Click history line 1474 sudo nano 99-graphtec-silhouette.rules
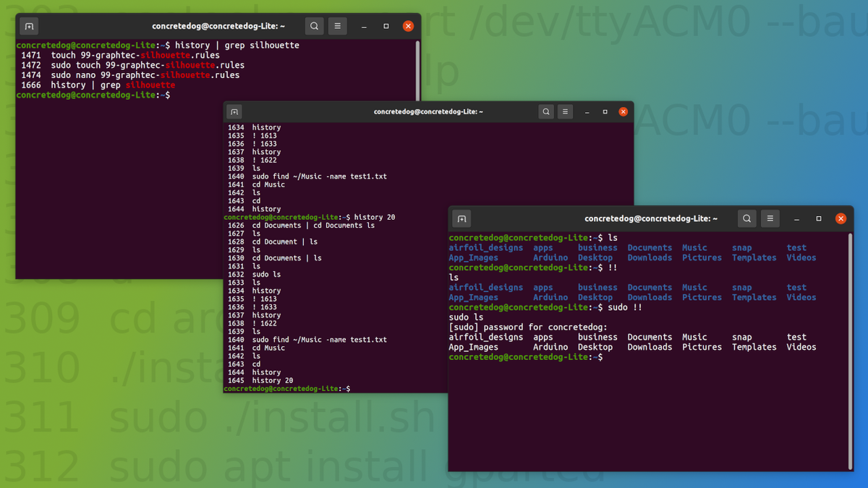868x488 pixels. [130, 75]
